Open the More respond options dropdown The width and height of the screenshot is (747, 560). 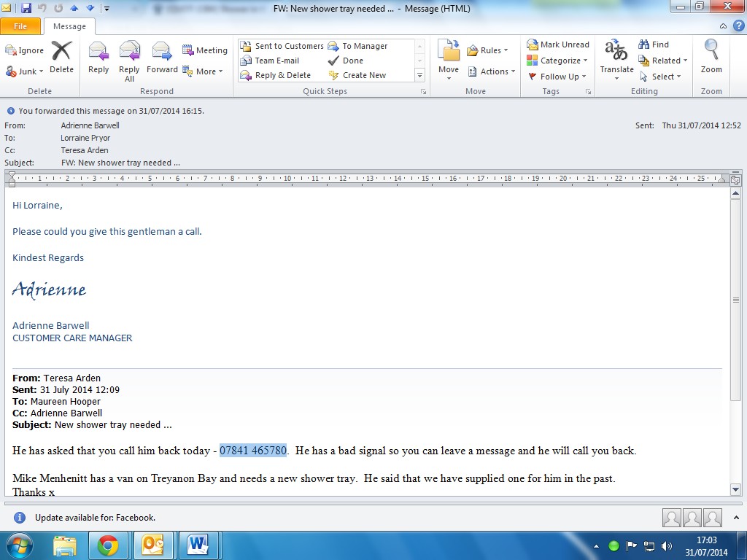203,71
